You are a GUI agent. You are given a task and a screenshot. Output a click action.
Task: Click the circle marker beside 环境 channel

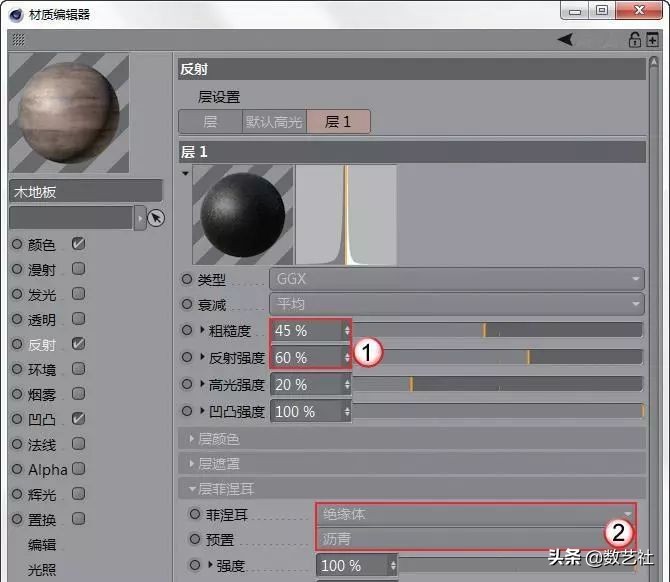tap(17, 369)
